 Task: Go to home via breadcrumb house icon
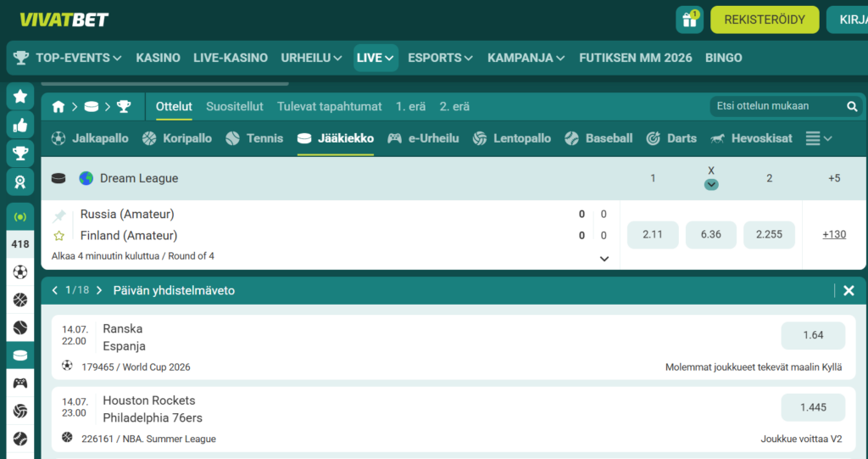pyautogui.click(x=58, y=106)
